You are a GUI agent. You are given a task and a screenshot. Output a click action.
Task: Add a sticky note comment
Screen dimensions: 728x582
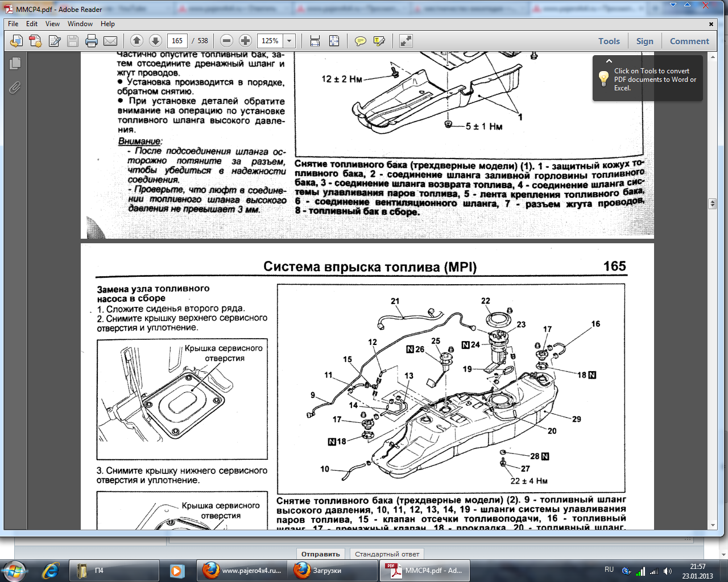click(360, 41)
